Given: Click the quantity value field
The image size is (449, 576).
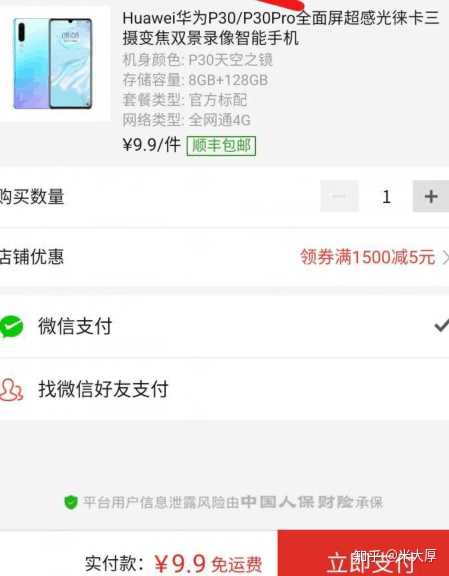Looking at the screenshot, I should point(386,197).
